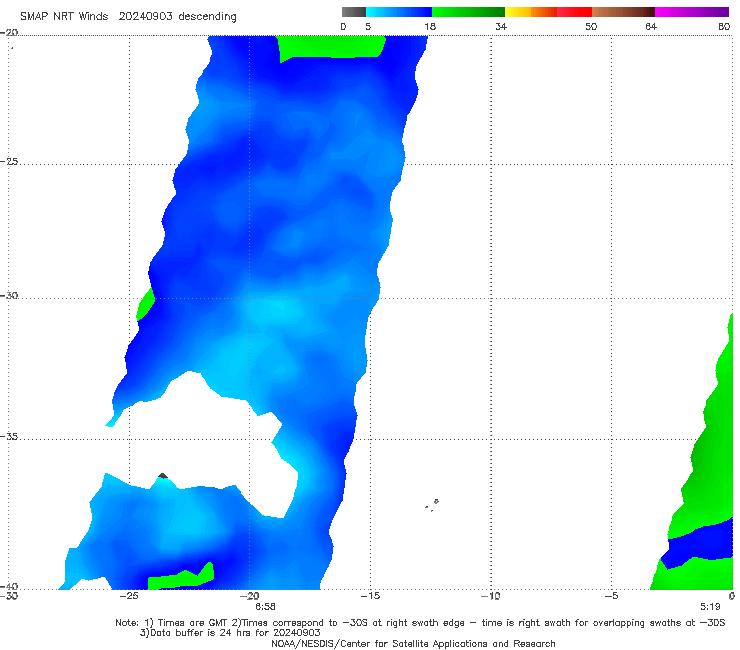740x650 pixels.
Task: Click the swath time label '5:19'
Action: 710,607
